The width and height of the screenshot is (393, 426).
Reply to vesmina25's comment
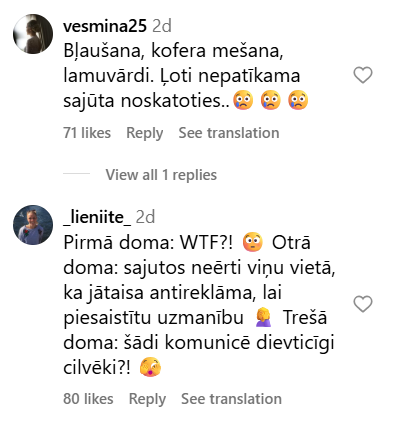[145, 133]
